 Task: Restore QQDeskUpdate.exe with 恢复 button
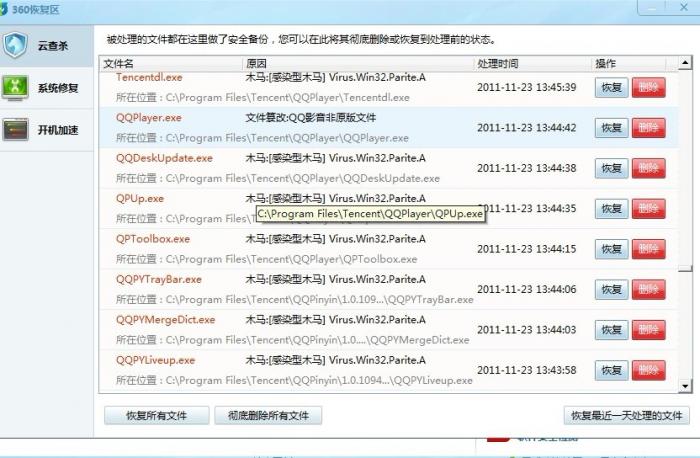[611, 168]
